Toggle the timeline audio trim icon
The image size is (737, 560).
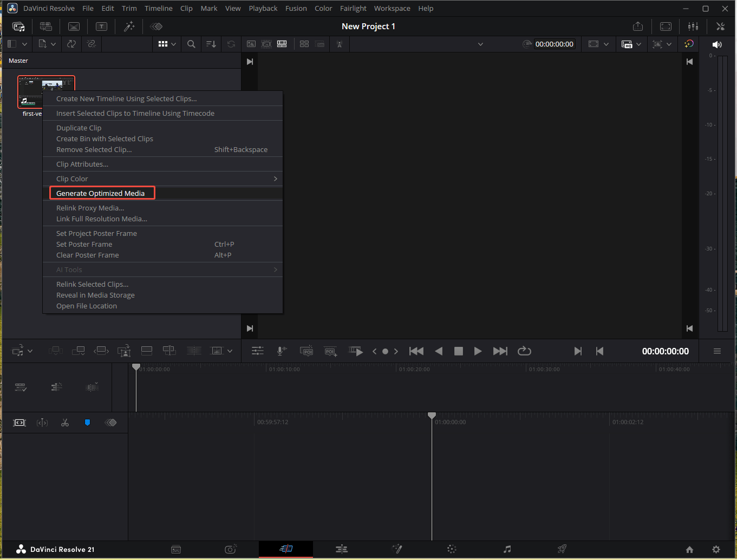coord(93,387)
